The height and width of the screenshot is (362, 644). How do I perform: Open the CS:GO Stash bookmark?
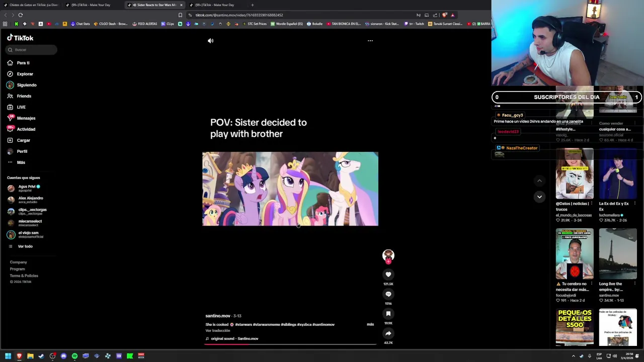point(111,24)
